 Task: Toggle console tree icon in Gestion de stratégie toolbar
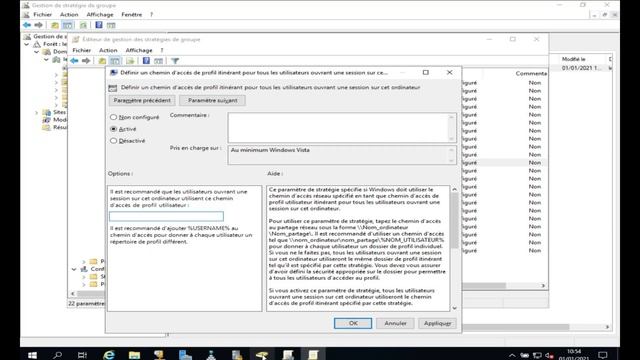pyautogui.click(x=67, y=25)
